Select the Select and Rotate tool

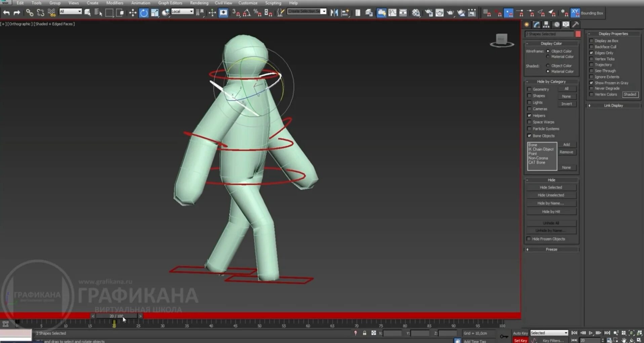pyautogui.click(x=144, y=13)
